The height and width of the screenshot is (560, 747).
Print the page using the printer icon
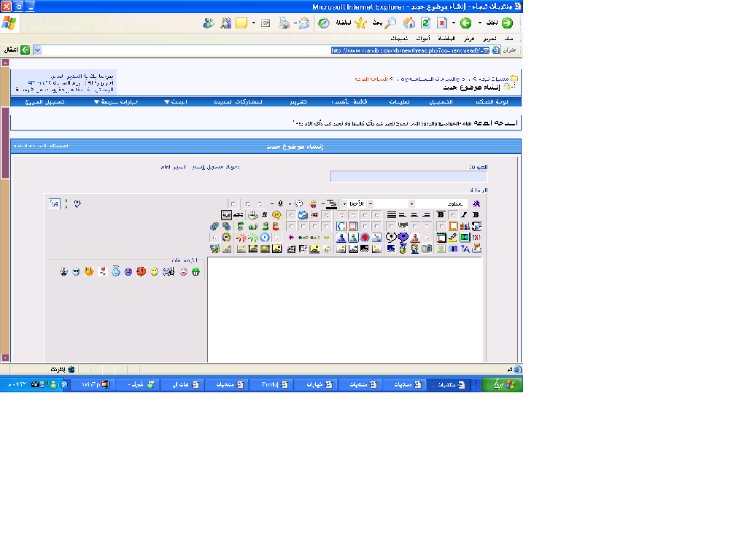point(284,23)
